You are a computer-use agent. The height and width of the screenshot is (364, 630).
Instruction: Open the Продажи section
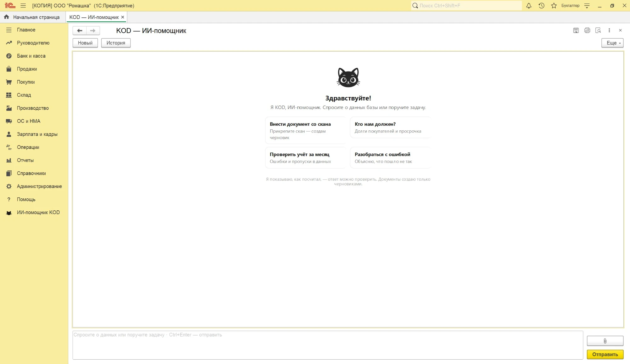(34, 69)
